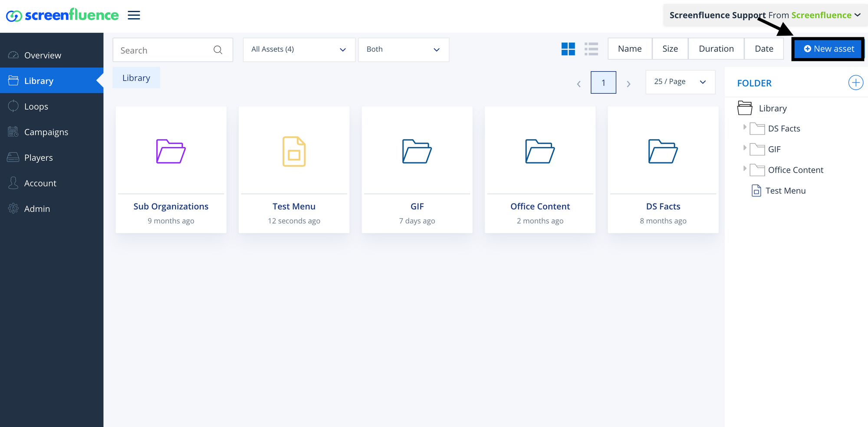Open the GIF folder card icon

click(x=417, y=151)
